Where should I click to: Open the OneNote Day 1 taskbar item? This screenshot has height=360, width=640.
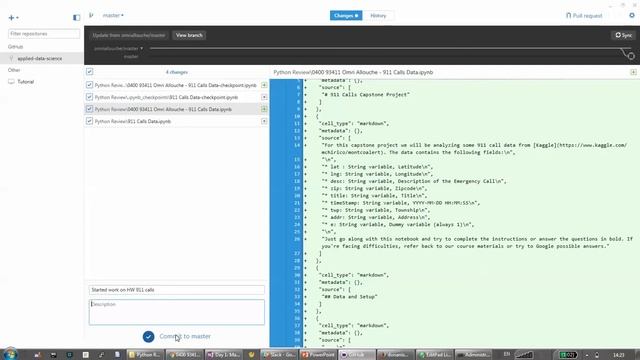[223, 355]
